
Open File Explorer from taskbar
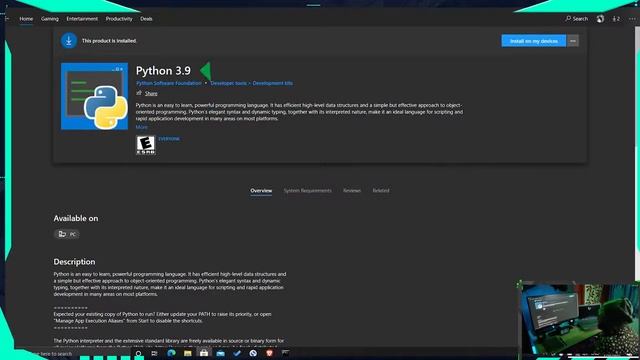pyautogui.click(x=188, y=353)
